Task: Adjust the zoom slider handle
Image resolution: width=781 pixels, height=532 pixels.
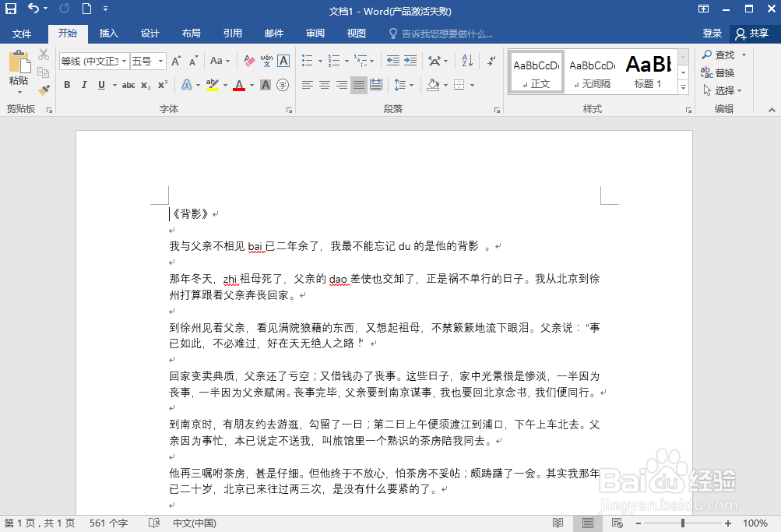Action: click(683, 523)
